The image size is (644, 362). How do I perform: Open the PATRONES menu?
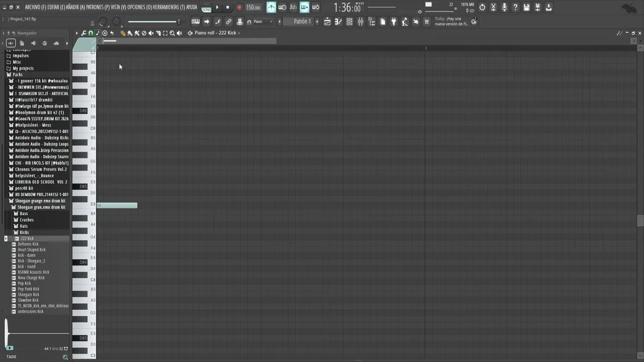[98, 7]
